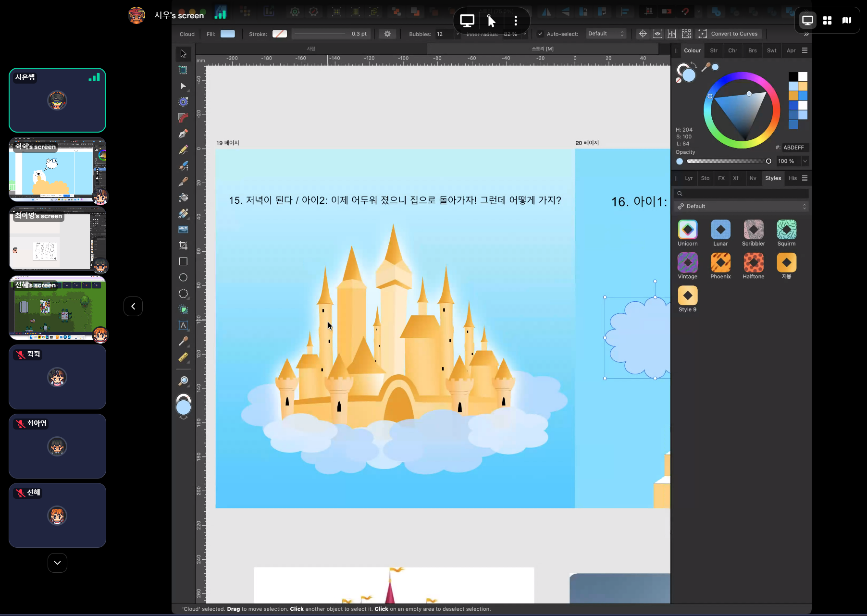Apply the Unicorn style
This screenshot has width=867, height=616.
pos(688,233)
